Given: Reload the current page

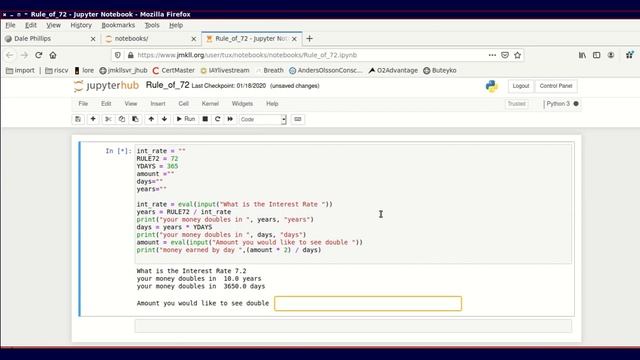Looking at the screenshot, I should (39, 55).
